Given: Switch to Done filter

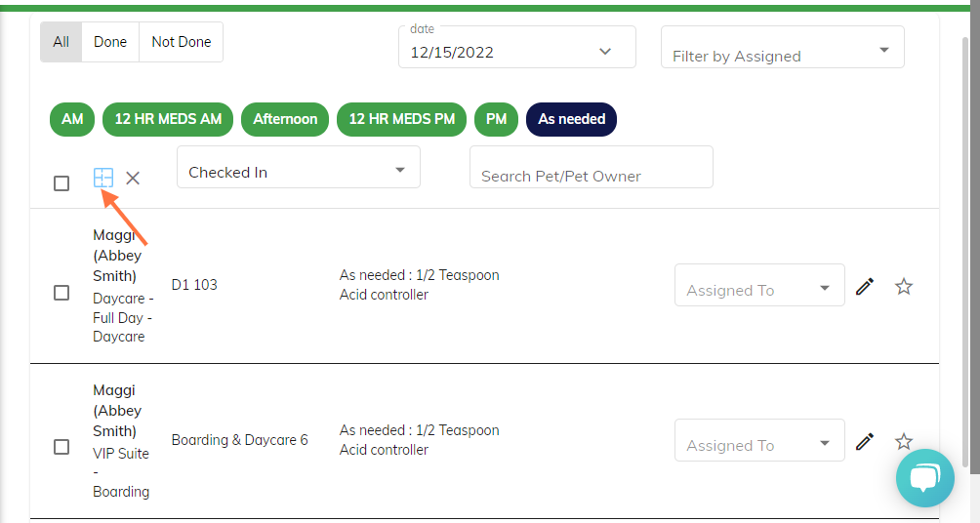Looking at the screenshot, I should 110,42.
